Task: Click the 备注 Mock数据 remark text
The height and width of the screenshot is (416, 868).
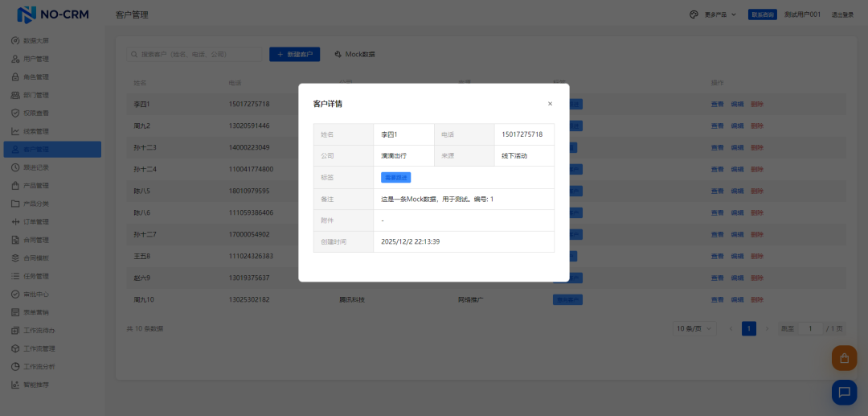Action: tap(436, 199)
